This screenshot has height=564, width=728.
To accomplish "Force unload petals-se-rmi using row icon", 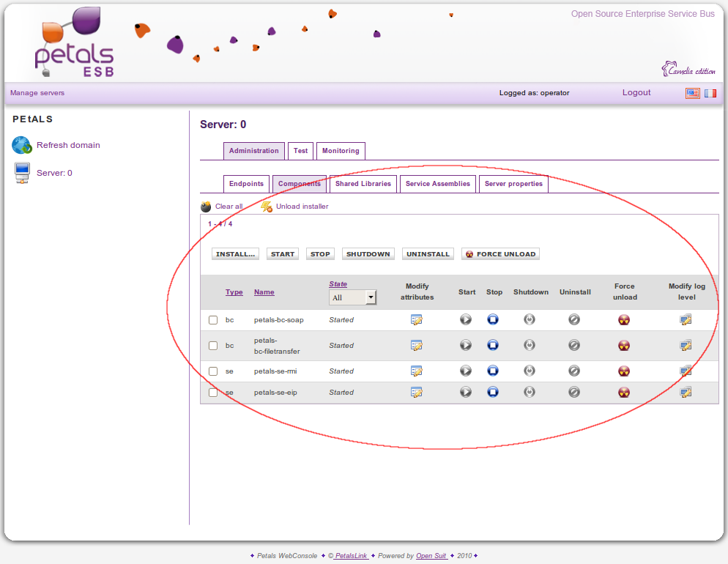I will coord(624,371).
